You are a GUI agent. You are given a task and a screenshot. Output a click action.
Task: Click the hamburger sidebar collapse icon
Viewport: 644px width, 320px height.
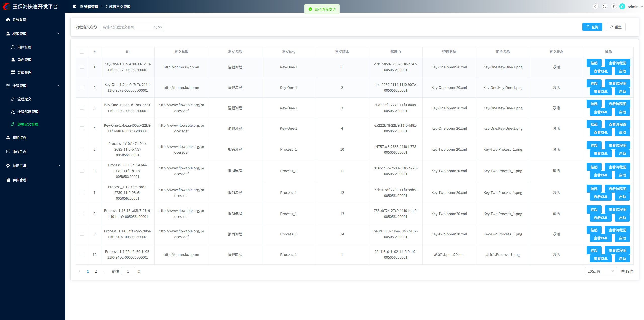[75, 7]
